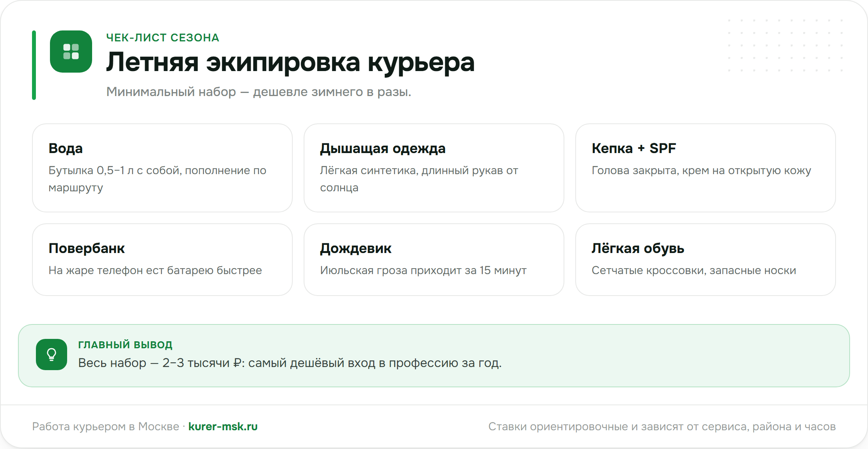
Task: Click the green four-squares grid icon
Action: pos(71,52)
